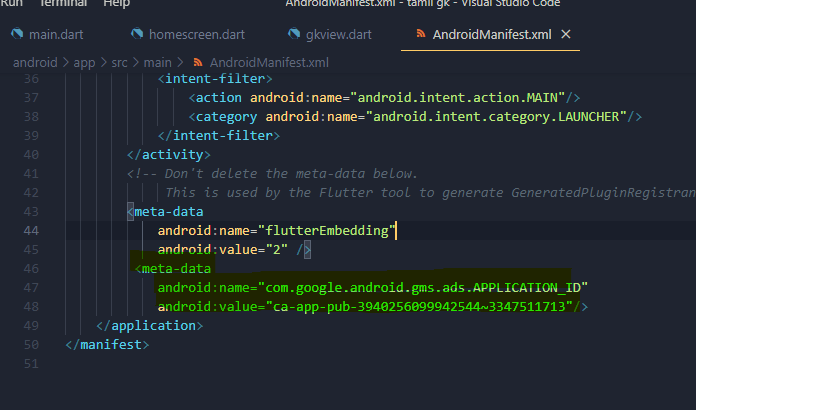Open the Help menu
This screenshot has height=410, width=838.
click(x=117, y=3)
